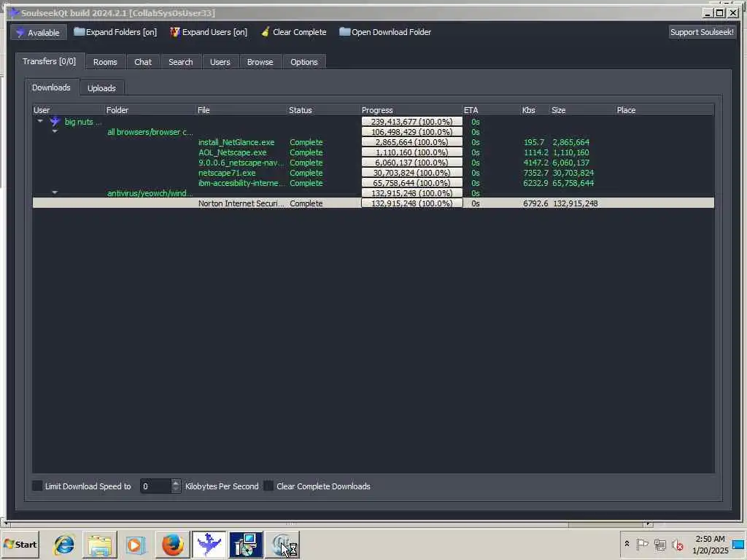Image resolution: width=747 pixels, height=560 pixels.
Task: Click the bird icon beside big nuts user
Action: (55, 122)
